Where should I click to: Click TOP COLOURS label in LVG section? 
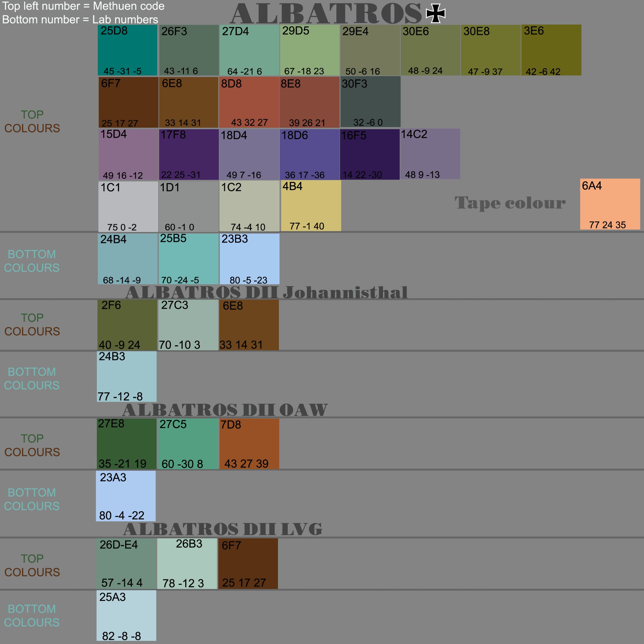[x=32, y=565]
